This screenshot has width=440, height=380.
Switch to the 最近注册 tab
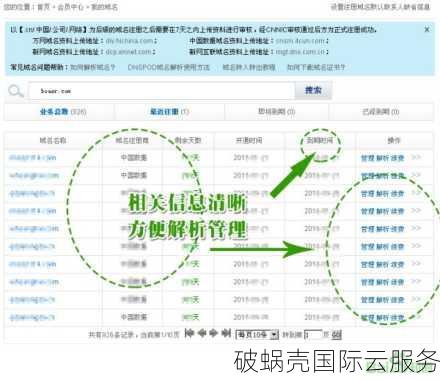169,112
